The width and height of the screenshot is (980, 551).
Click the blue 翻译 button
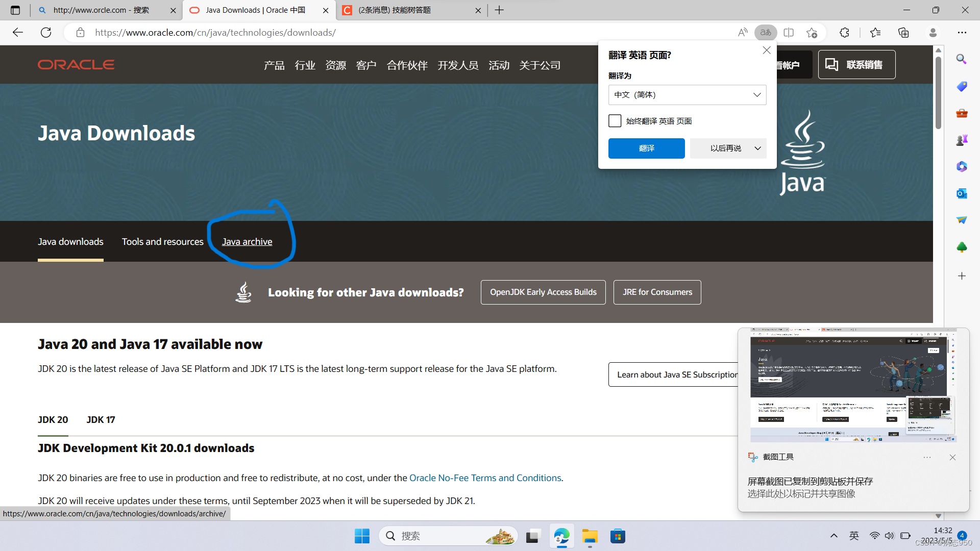(646, 148)
